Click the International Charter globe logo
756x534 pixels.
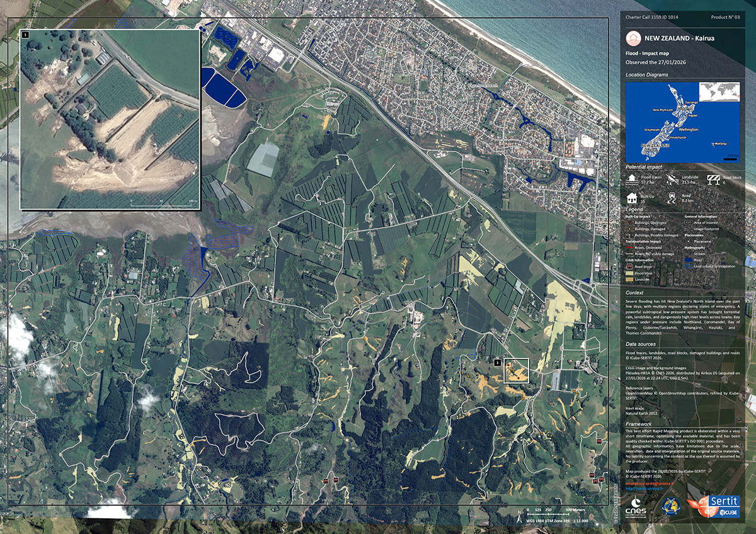(x=670, y=507)
